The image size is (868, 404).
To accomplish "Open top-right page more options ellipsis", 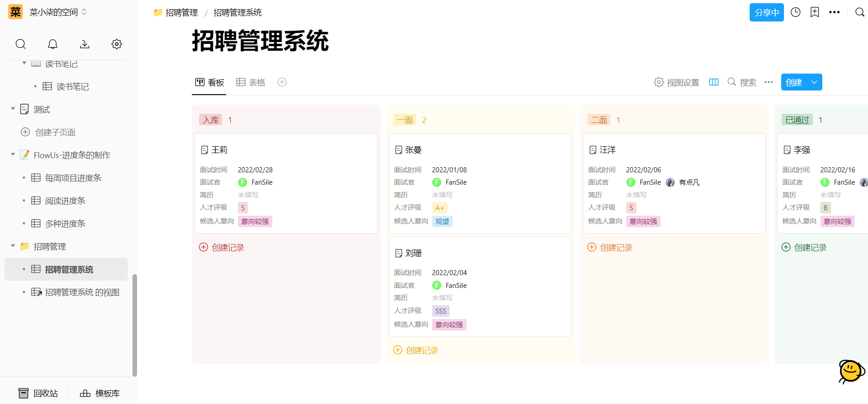I will point(834,12).
